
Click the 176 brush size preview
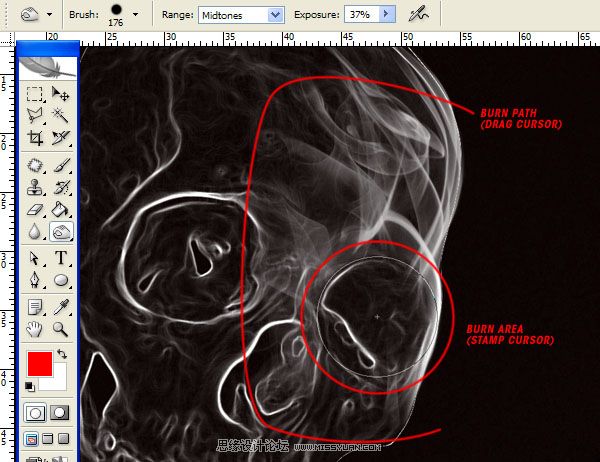coord(116,15)
